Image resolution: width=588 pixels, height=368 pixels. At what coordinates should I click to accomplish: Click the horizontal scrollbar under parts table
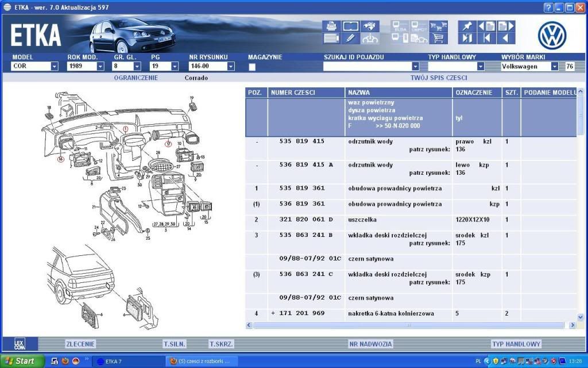pos(408,325)
